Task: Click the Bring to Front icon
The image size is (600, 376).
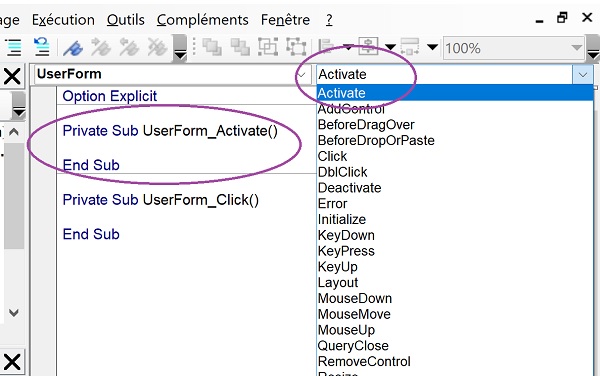Action: pyautogui.click(x=212, y=47)
